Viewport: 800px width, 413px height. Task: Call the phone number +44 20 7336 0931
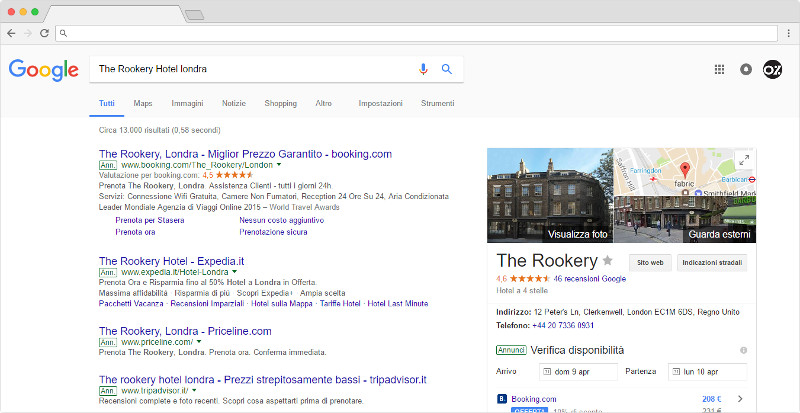click(563, 325)
